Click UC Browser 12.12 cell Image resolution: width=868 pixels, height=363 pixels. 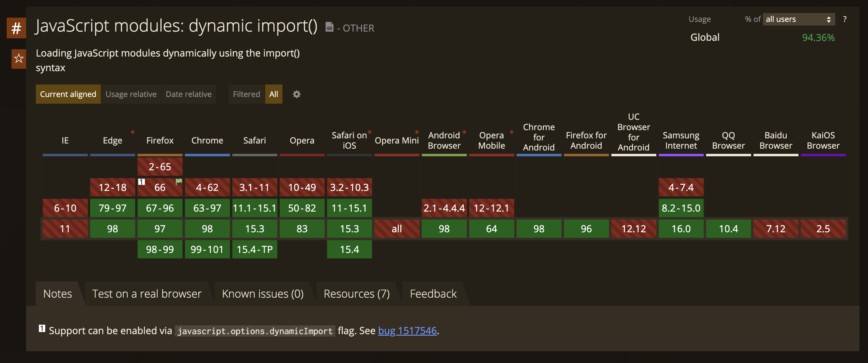[634, 229]
